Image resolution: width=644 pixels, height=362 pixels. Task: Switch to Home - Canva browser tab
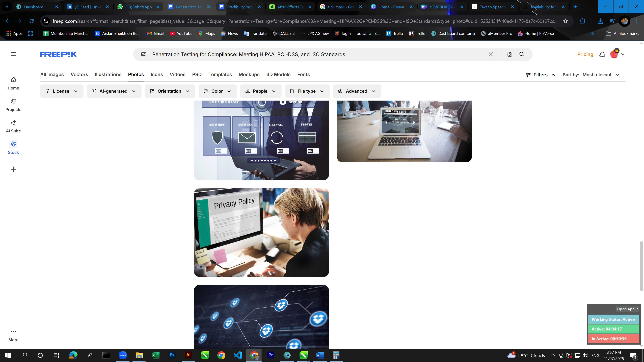(x=391, y=7)
